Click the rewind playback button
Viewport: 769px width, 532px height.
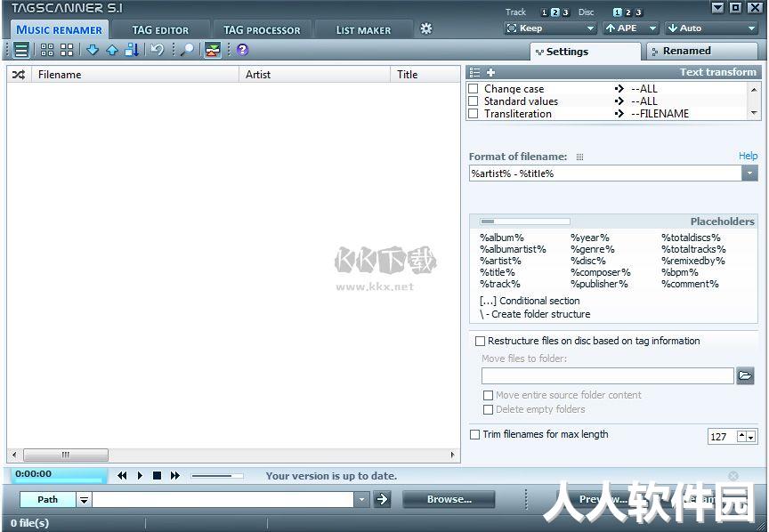122,476
